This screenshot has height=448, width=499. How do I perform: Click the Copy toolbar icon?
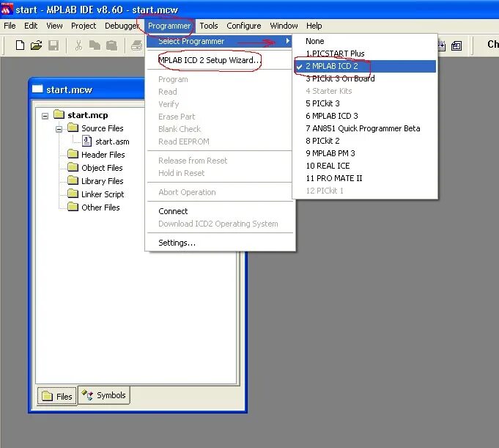(95, 45)
